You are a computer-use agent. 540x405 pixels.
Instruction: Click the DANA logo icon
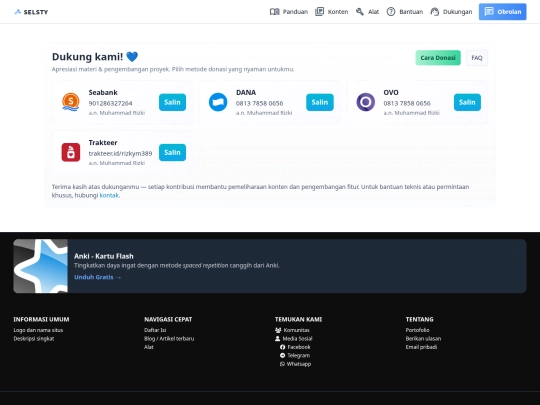click(x=218, y=102)
